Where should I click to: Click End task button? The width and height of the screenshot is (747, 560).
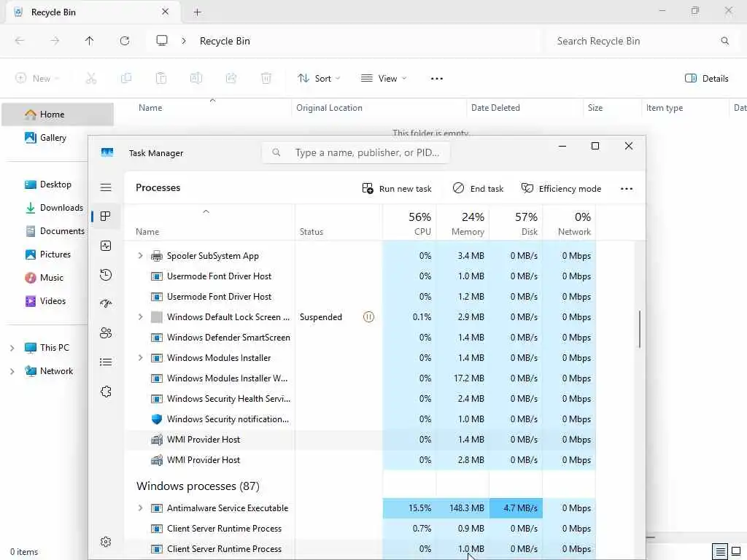click(x=478, y=189)
